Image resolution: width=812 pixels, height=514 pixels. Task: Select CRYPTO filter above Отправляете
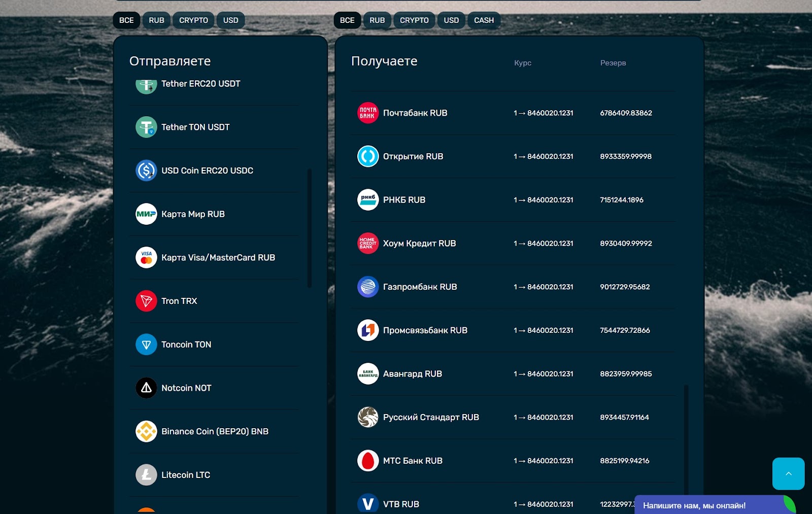(193, 20)
